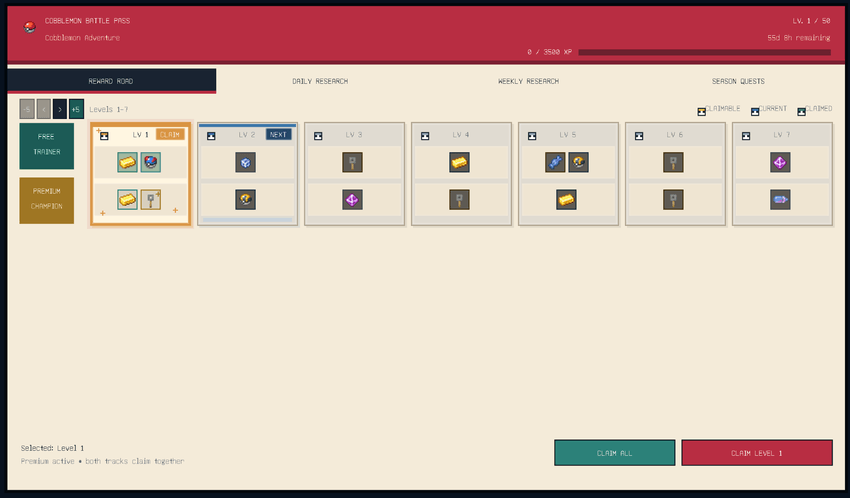Click the Poké Ball logo icon in header
The width and height of the screenshot is (850, 498).
click(x=30, y=27)
